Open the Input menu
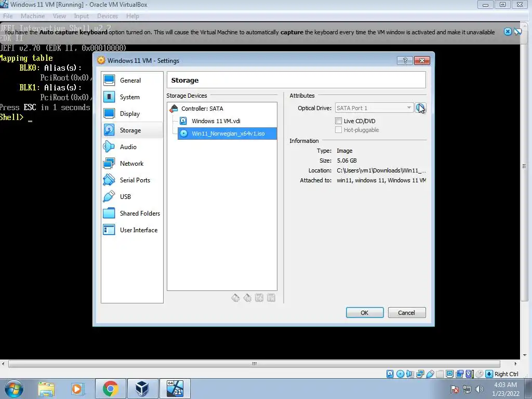The height and width of the screenshot is (399, 532). 82,16
